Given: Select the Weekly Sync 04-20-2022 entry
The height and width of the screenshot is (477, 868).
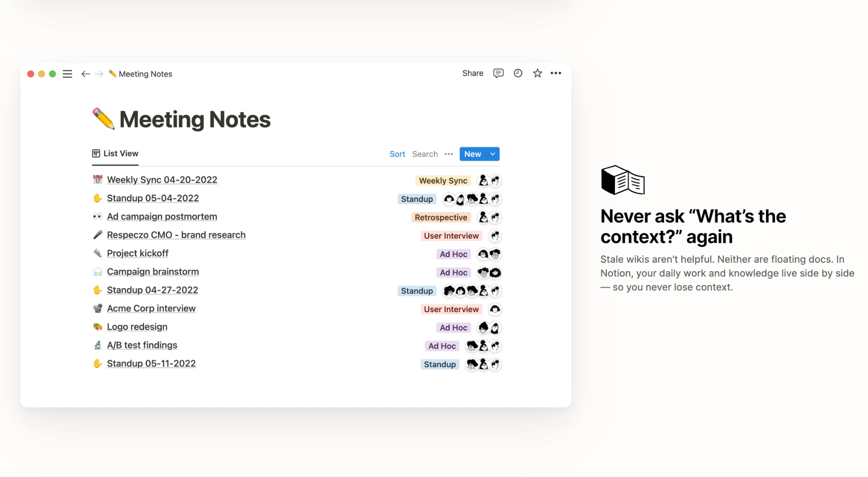Looking at the screenshot, I should (161, 180).
